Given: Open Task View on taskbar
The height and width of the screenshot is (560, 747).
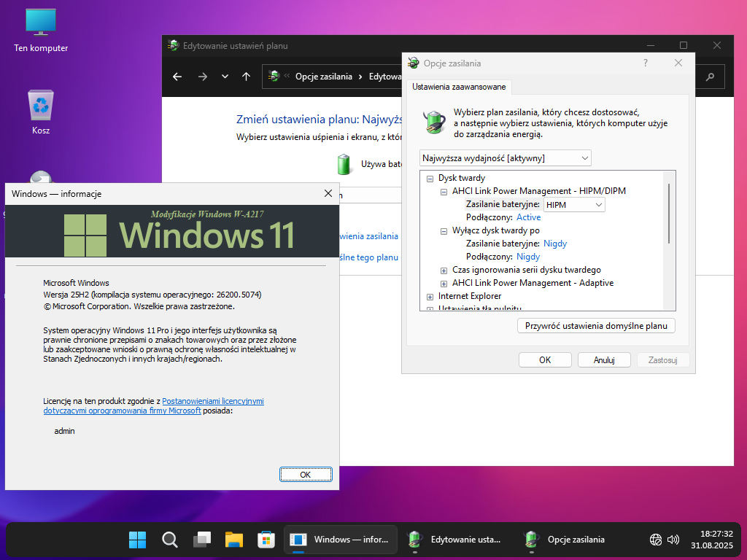Looking at the screenshot, I should [201, 540].
